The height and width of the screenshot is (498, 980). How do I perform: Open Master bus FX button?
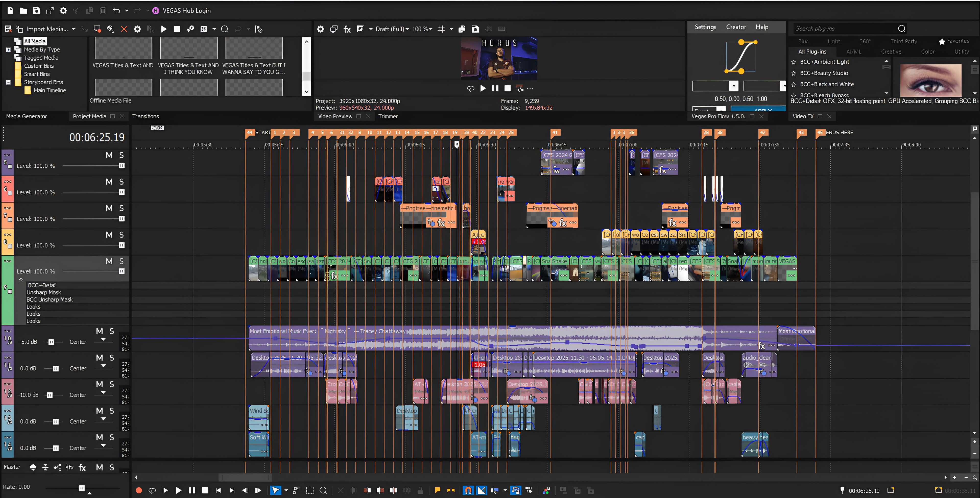tap(82, 467)
